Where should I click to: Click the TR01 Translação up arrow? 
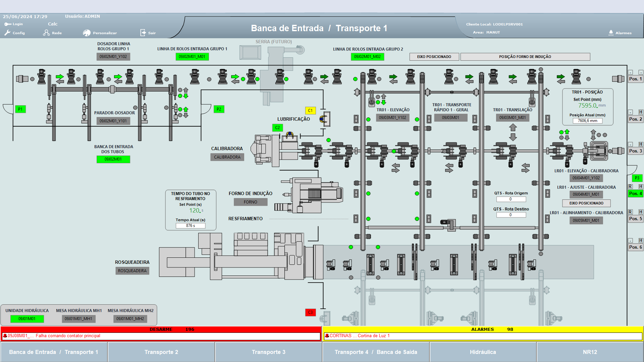(x=513, y=128)
